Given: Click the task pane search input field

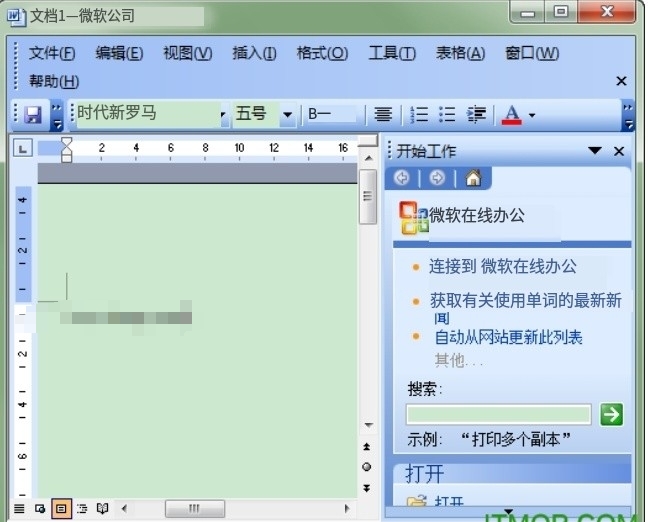Looking at the screenshot, I should [498, 414].
